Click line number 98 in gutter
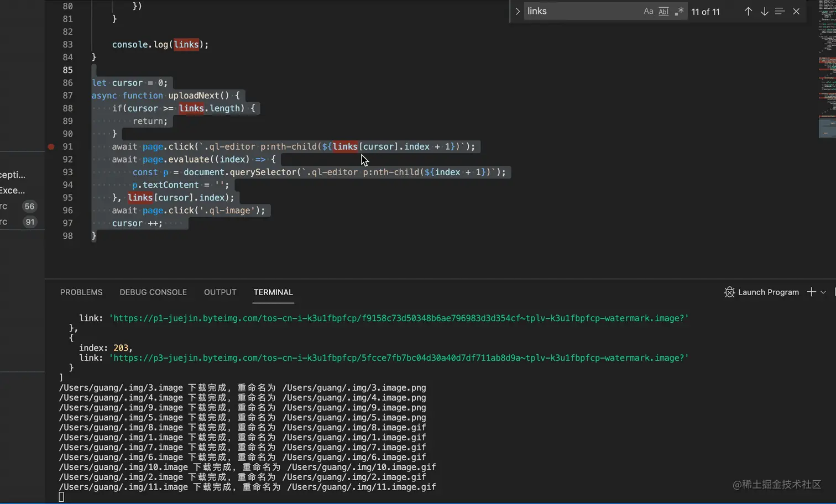The width and height of the screenshot is (836, 504). pos(67,235)
